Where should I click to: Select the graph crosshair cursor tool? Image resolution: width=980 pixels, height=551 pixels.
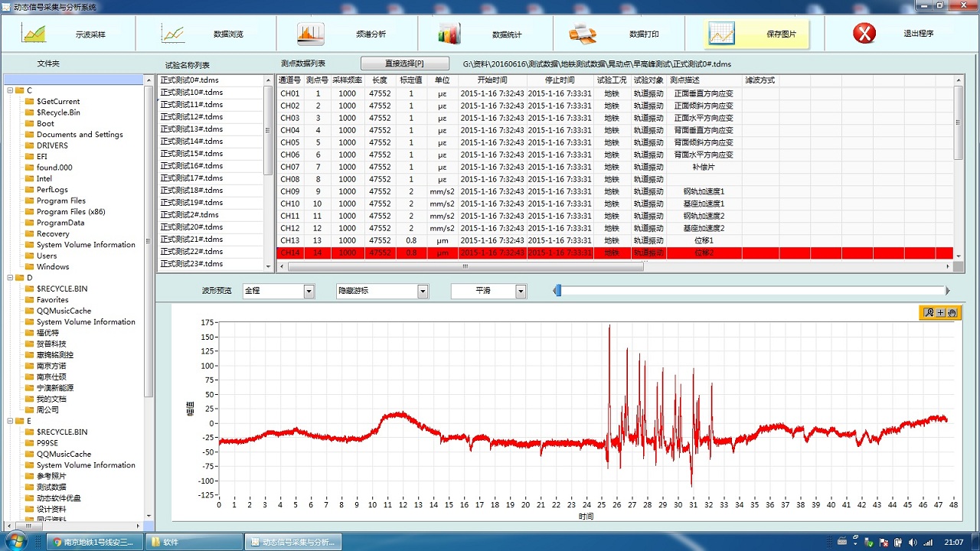(941, 312)
